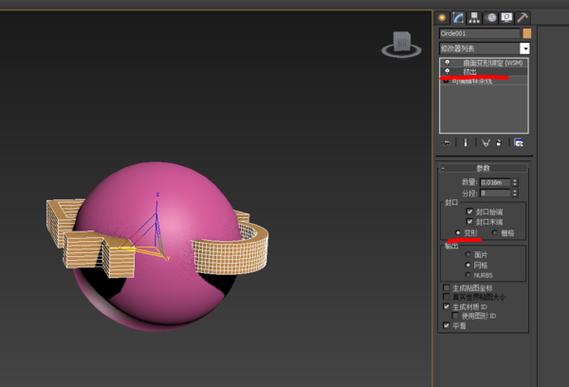
Task: Toggle the Show End Result icon
Action: [x=466, y=143]
